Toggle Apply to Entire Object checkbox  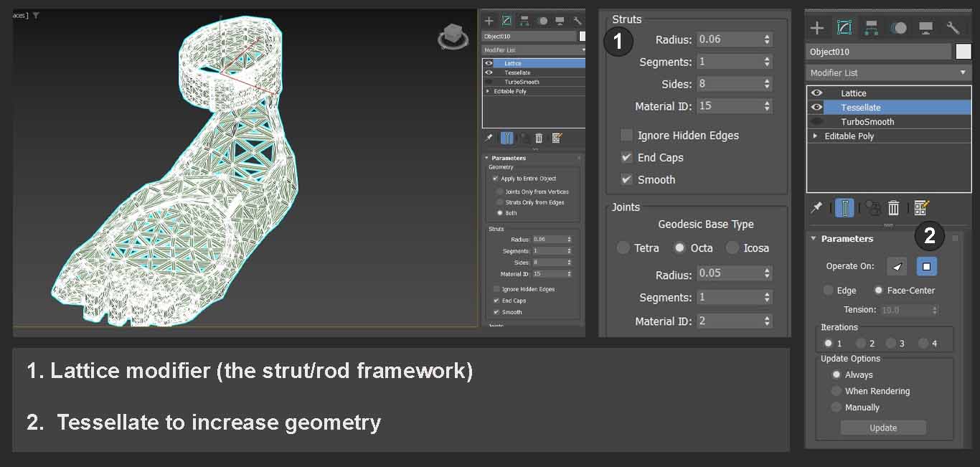tap(494, 178)
